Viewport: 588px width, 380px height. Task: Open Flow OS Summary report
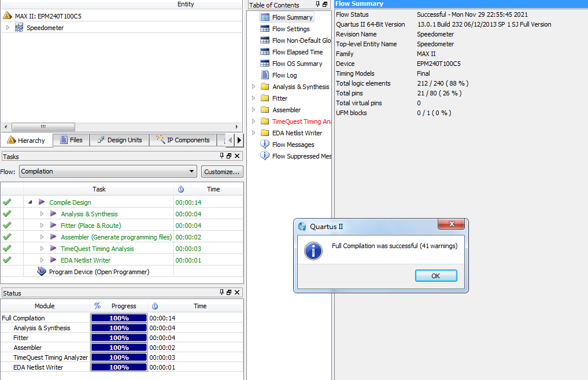pos(297,64)
